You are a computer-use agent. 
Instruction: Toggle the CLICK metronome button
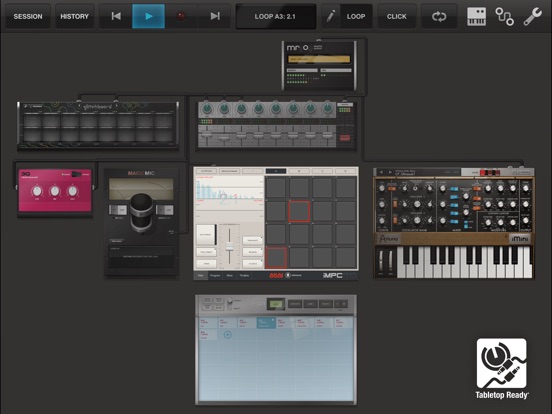[x=396, y=16]
